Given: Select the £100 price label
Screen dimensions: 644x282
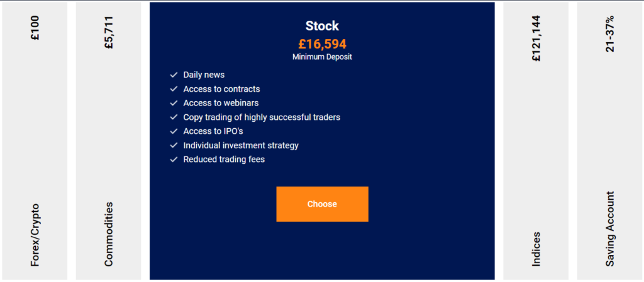Looking at the screenshot, I should pyautogui.click(x=35, y=28).
